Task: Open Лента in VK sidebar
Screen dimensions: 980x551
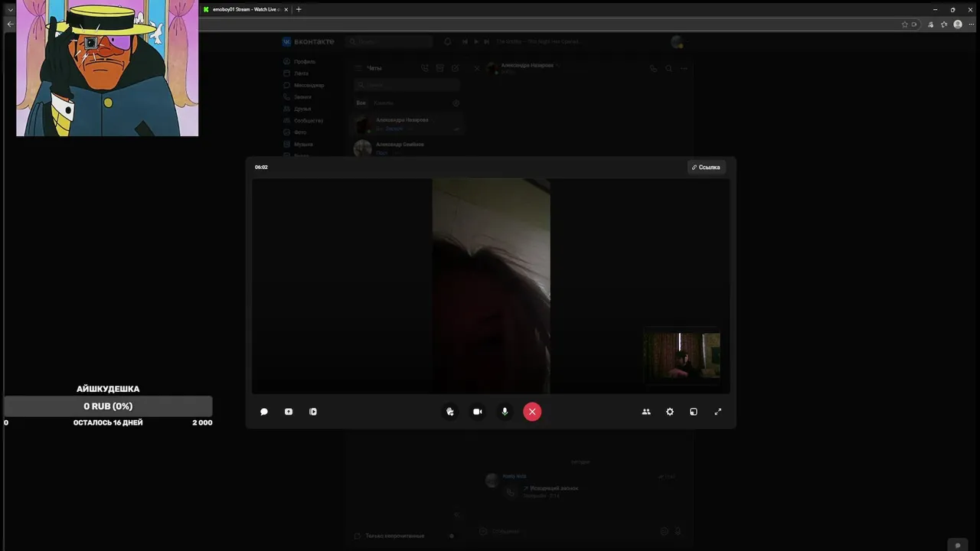Action: click(x=296, y=73)
